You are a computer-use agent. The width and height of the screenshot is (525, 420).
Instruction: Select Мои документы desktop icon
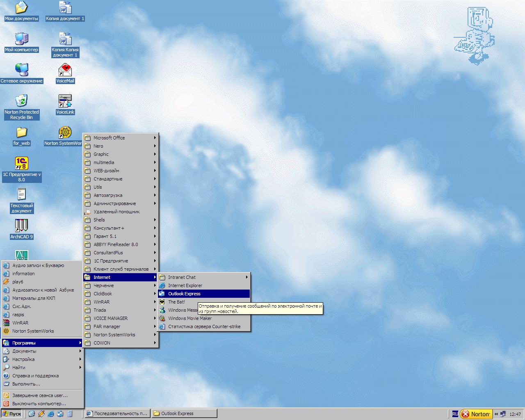pyautogui.click(x=21, y=11)
